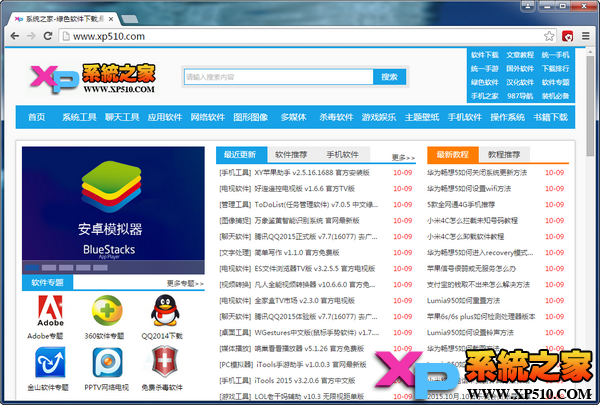The height and width of the screenshot is (405, 600).
Task: Click 软件下载 in the top-right link box
Action: pyautogui.click(x=485, y=55)
